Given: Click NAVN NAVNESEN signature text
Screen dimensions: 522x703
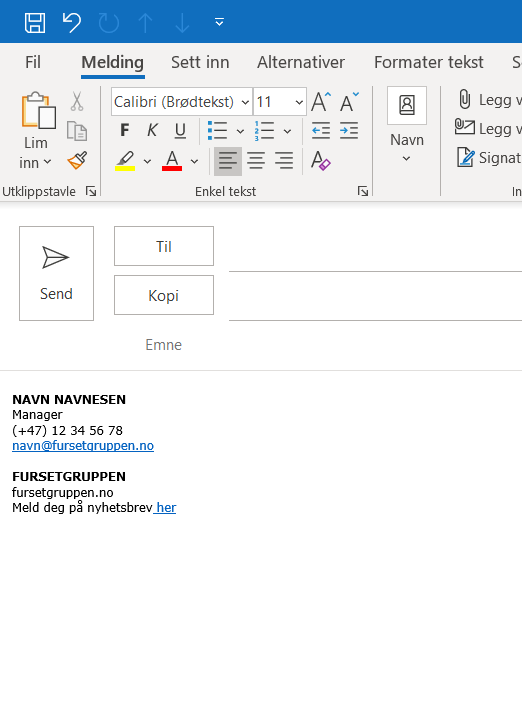Looking at the screenshot, I should (69, 399).
